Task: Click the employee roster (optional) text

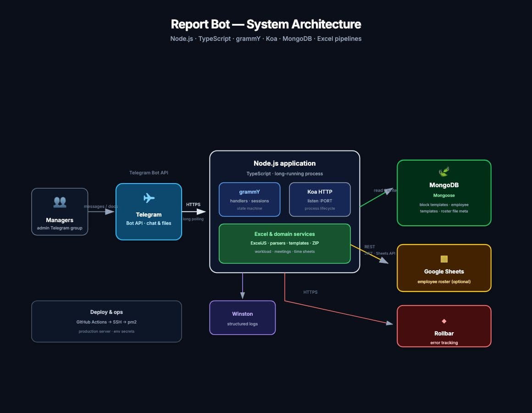Action: point(444,282)
